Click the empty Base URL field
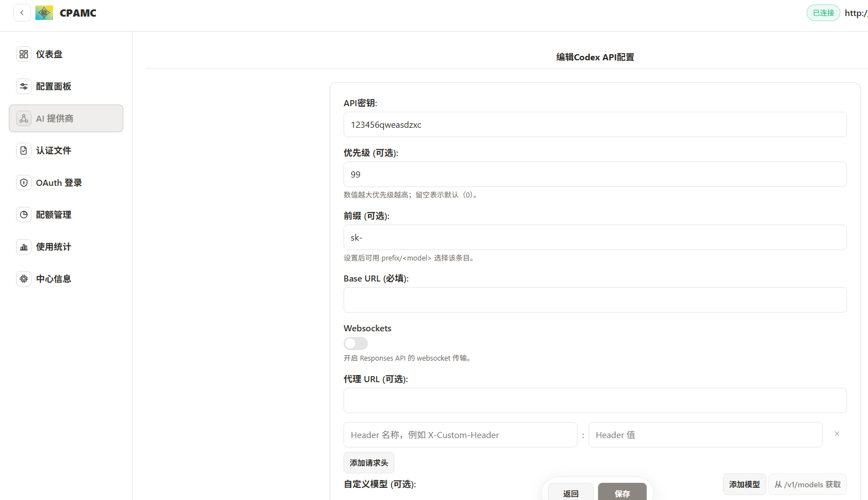The height and width of the screenshot is (500, 868). [x=595, y=300]
